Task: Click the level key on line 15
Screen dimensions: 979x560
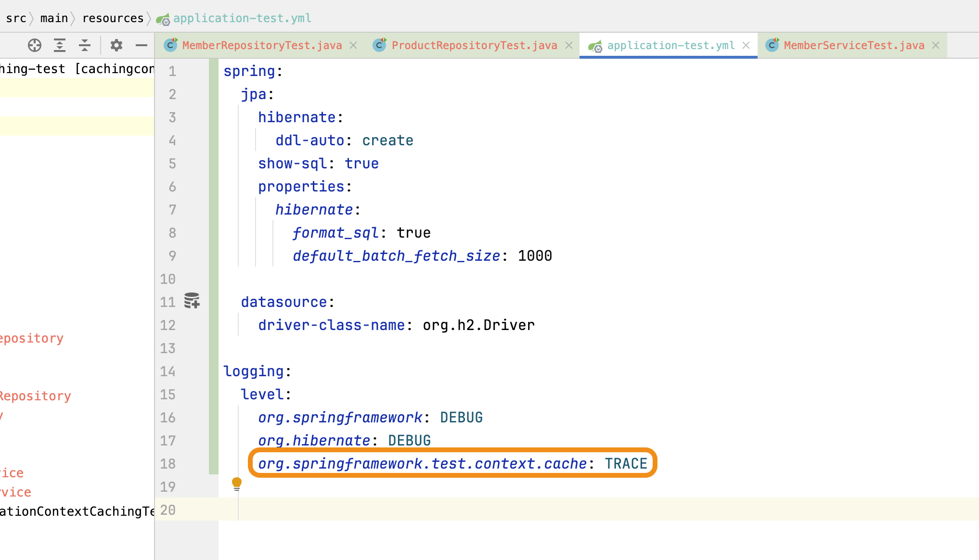Action: pyautogui.click(x=262, y=395)
